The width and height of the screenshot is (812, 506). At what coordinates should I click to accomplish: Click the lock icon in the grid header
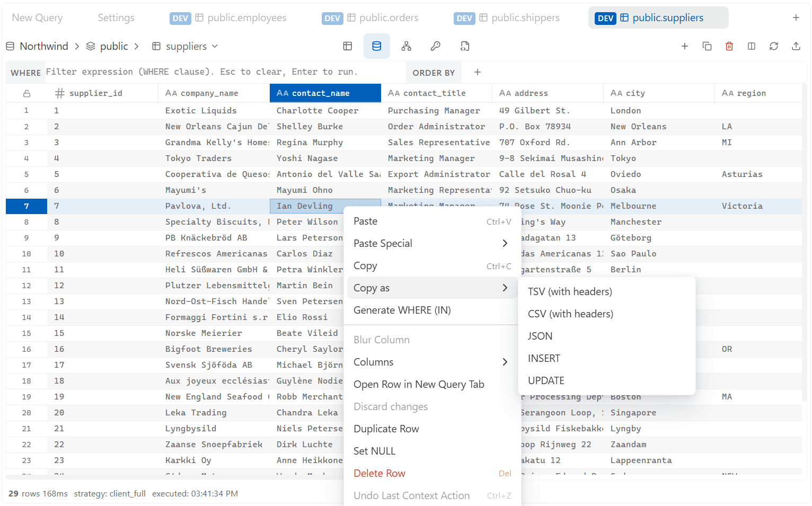tap(27, 93)
